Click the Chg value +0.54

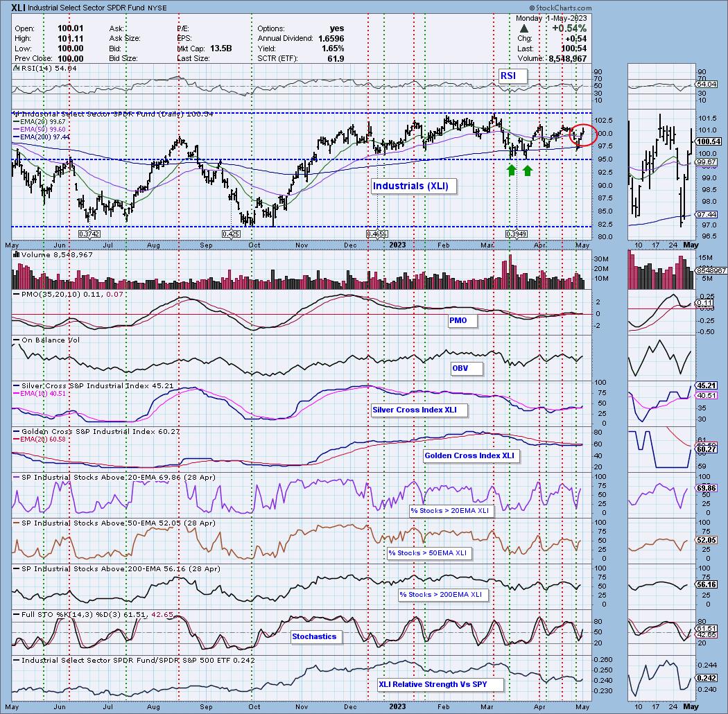pos(575,39)
